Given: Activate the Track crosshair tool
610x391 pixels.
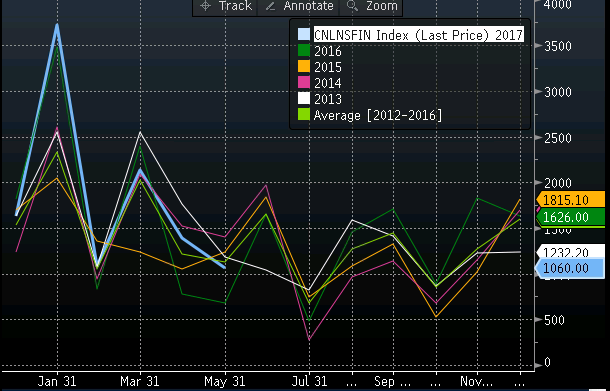Looking at the screenshot, I should [225, 6].
